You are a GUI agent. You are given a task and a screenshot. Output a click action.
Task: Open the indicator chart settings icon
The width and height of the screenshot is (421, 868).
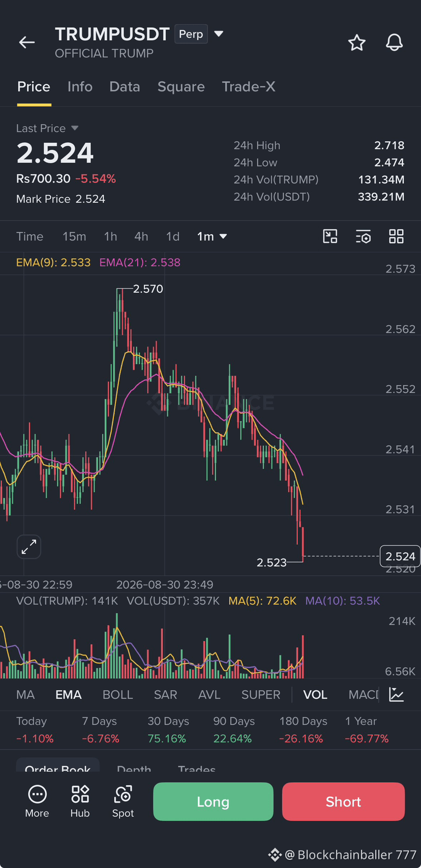click(x=397, y=695)
